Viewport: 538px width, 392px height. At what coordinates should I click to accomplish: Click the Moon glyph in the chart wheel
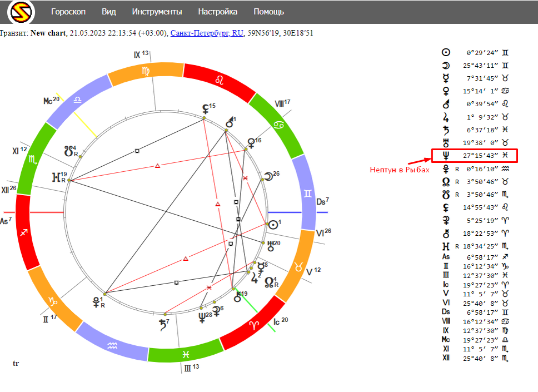tap(268, 176)
